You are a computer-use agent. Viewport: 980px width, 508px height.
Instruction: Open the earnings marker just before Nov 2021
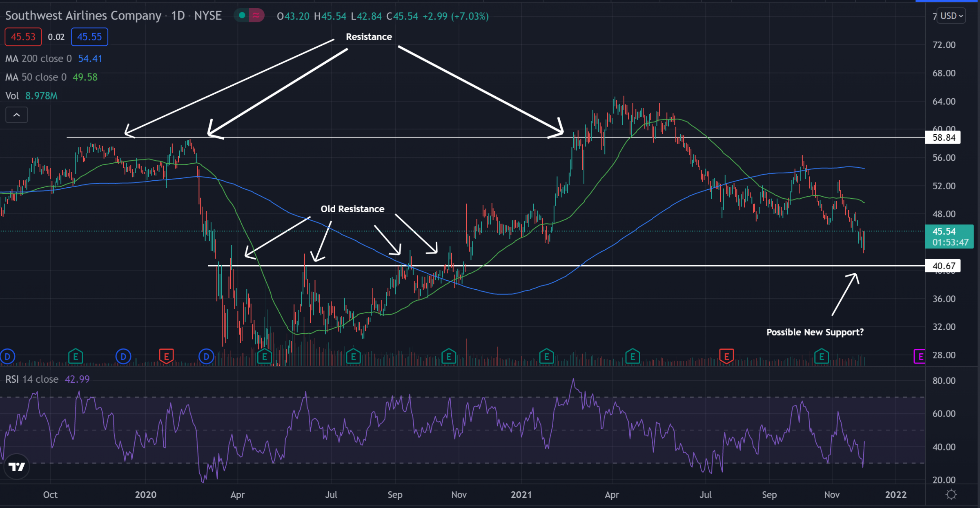(x=822, y=357)
